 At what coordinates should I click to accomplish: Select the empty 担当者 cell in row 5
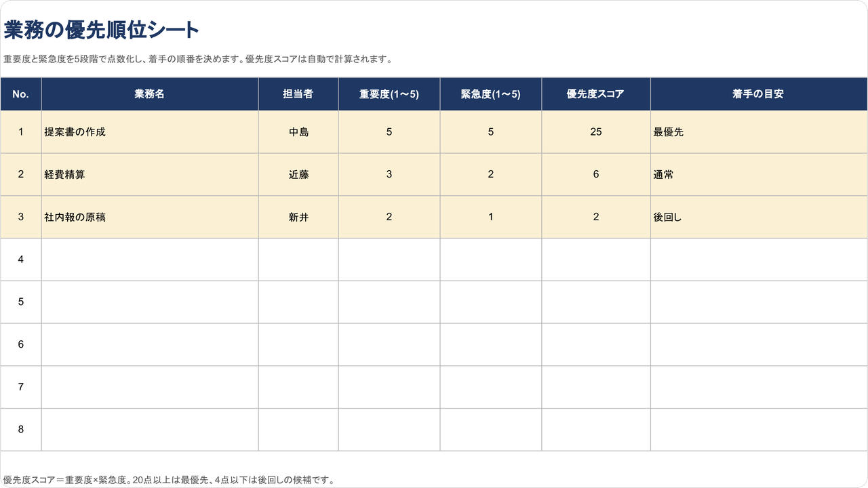[x=298, y=302]
